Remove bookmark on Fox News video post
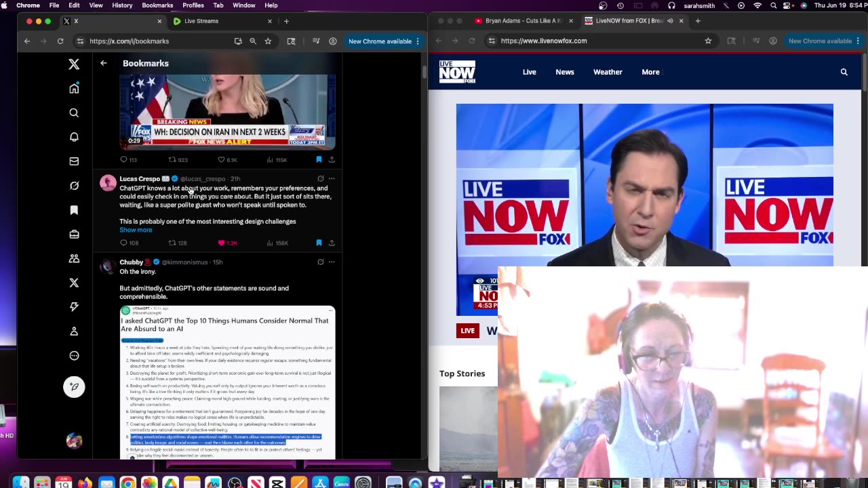868x488 pixels. click(x=319, y=160)
